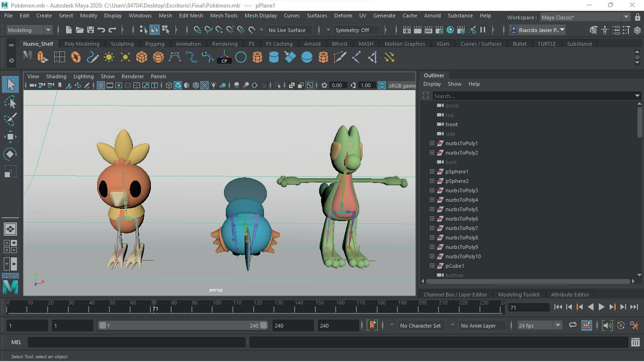Play the animation backwards
The image size is (644, 362).
tap(590, 307)
